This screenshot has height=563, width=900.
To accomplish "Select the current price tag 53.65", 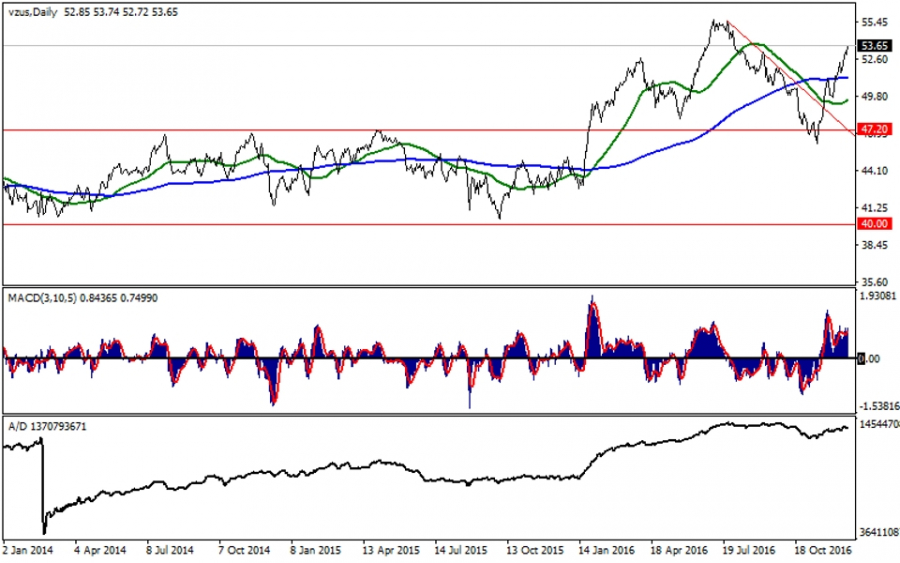I will (x=875, y=46).
